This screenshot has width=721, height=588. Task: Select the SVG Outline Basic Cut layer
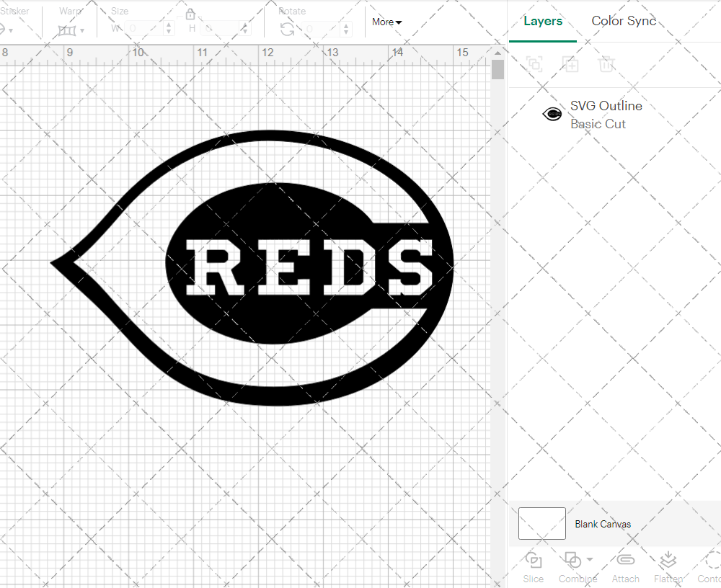click(x=606, y=114)
